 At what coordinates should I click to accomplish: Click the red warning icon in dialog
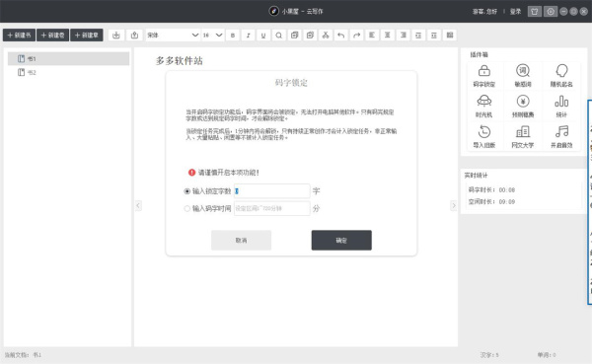pos(191,173)
